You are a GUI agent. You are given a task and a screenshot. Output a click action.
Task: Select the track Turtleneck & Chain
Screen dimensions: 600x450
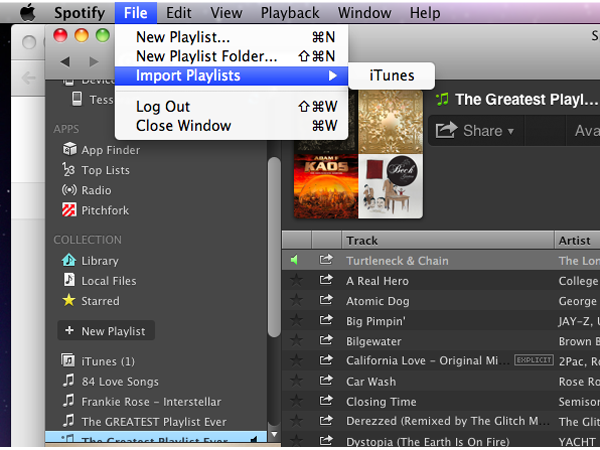click(x=441, y=261)
